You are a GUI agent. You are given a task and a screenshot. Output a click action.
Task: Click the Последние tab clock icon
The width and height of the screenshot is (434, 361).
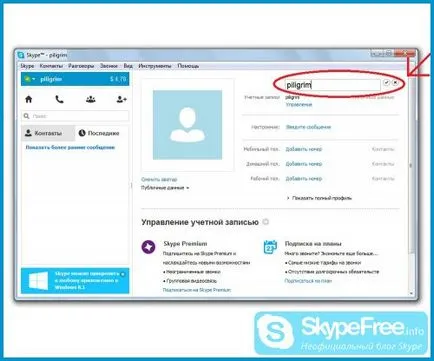click(82, 133)
